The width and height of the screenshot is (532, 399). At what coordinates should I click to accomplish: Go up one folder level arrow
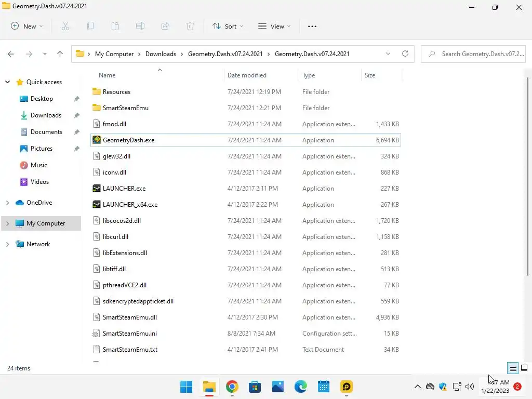[x=60, y=54]
